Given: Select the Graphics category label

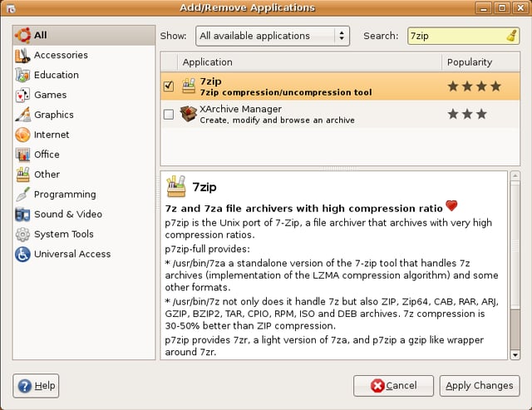Looking at the screenshot, I should pos(54,115).
